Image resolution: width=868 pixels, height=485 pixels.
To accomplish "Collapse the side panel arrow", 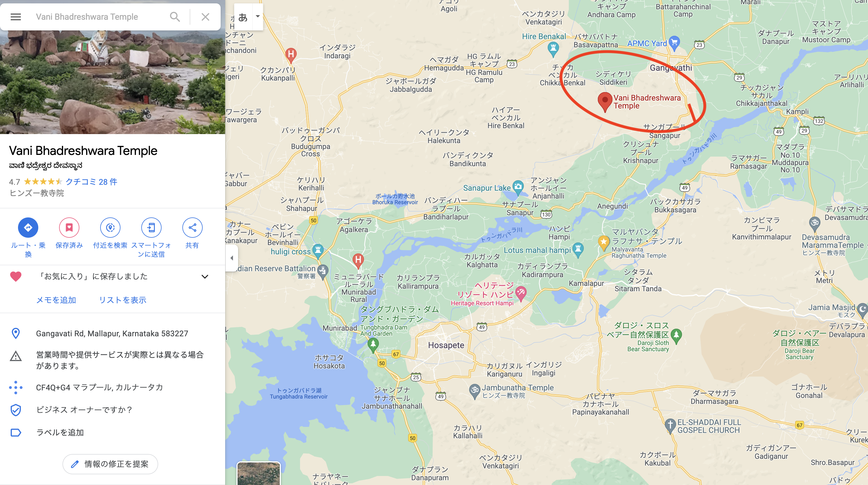I will [232, 258].
